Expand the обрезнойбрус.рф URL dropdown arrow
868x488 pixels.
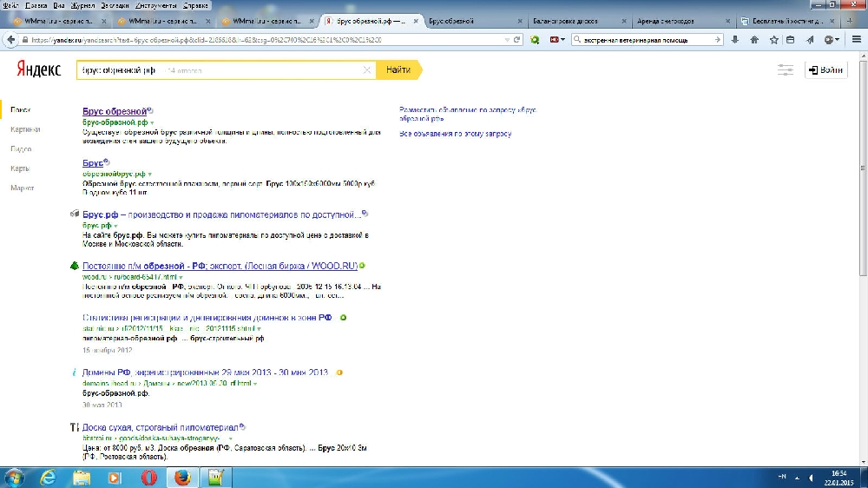pos(150,175)
